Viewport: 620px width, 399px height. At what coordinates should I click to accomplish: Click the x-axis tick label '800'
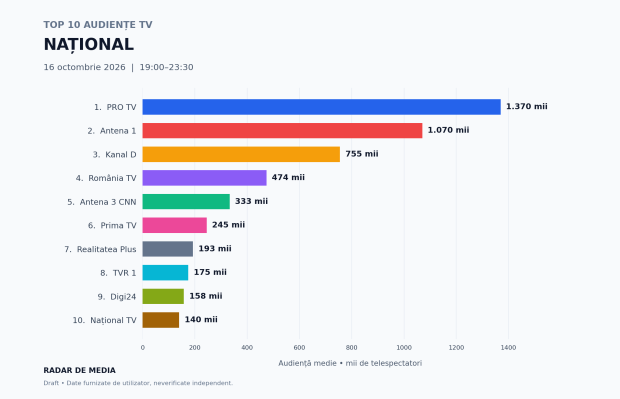[x=352, y=348]
